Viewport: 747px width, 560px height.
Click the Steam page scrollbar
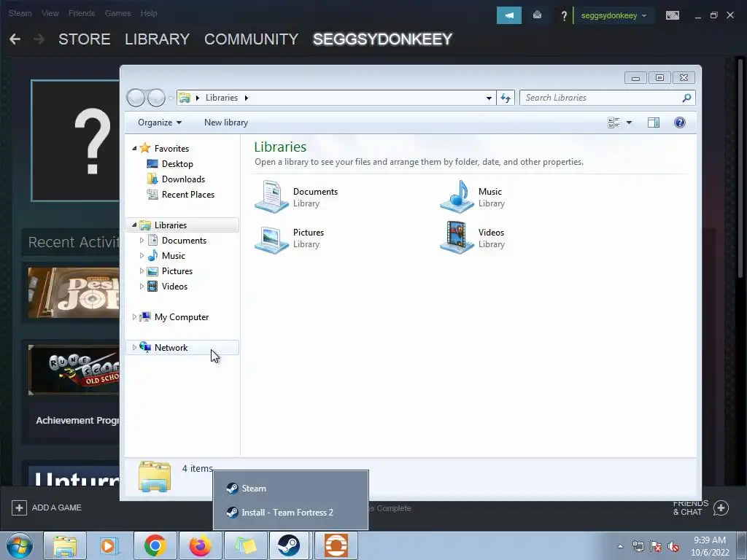tap(741, 167)
